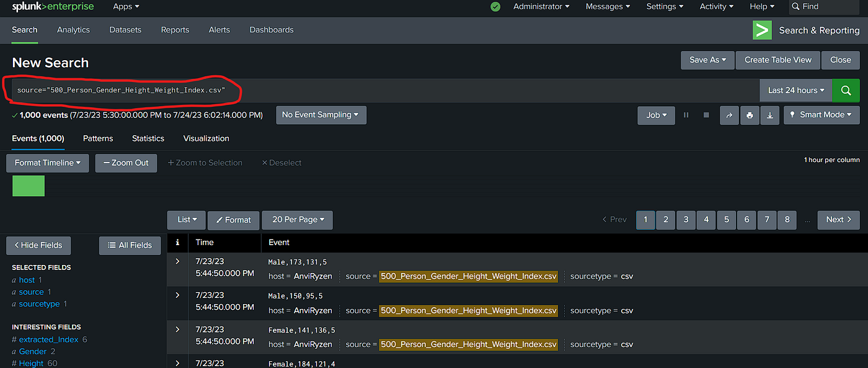The width and height of the screenshot is (868, 368).
Task: Open the Activity menu
Action: click(716, 6)
